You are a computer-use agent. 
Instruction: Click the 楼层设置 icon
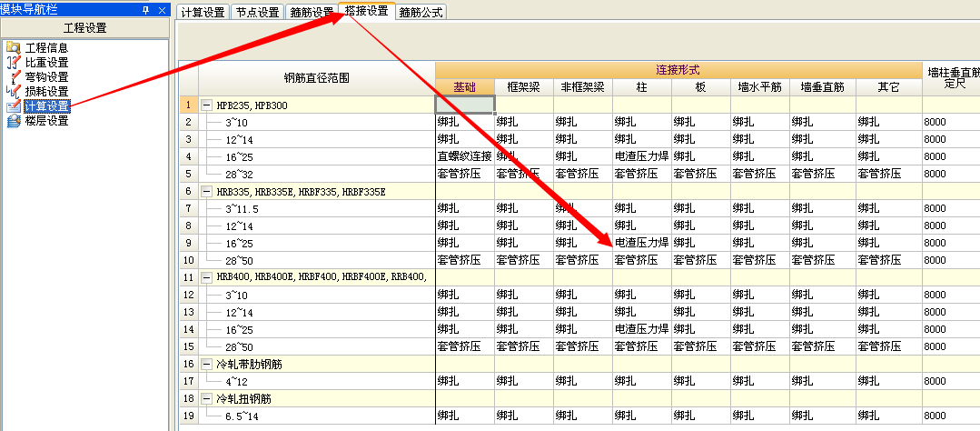tap(13, 121)
